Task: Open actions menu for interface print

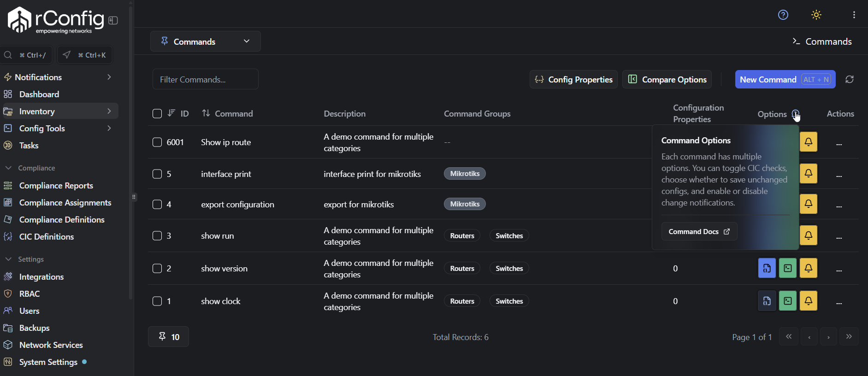Action: [x=839, y=175]
